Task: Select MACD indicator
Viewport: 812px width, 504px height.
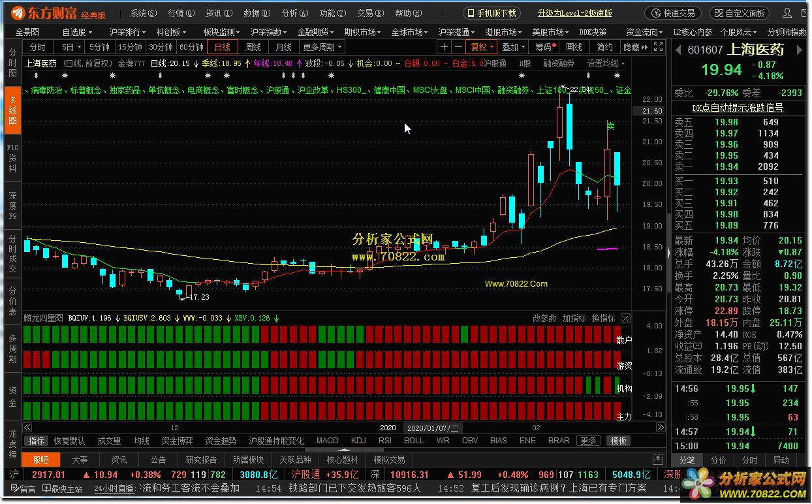Action: 327,441
